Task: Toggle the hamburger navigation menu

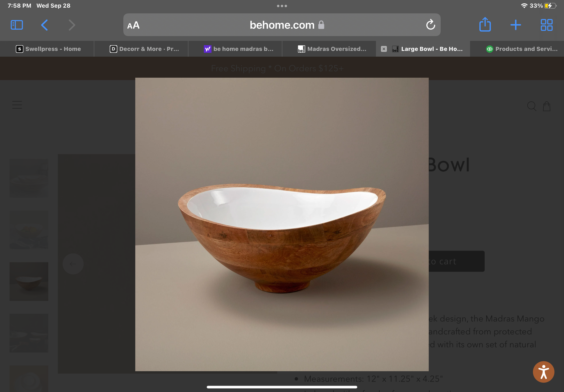Action: point(17,105)
